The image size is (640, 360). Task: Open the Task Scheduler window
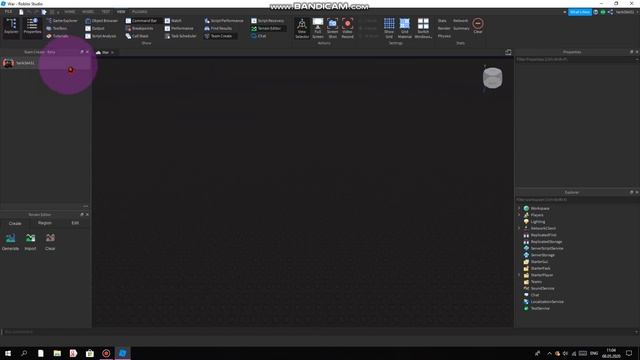[180, 36]
